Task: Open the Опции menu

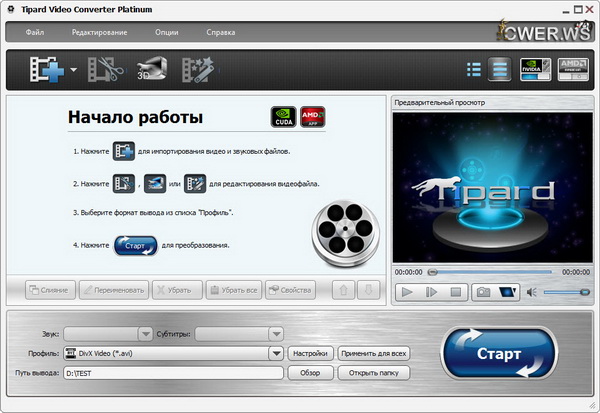Action: point(169,33)
